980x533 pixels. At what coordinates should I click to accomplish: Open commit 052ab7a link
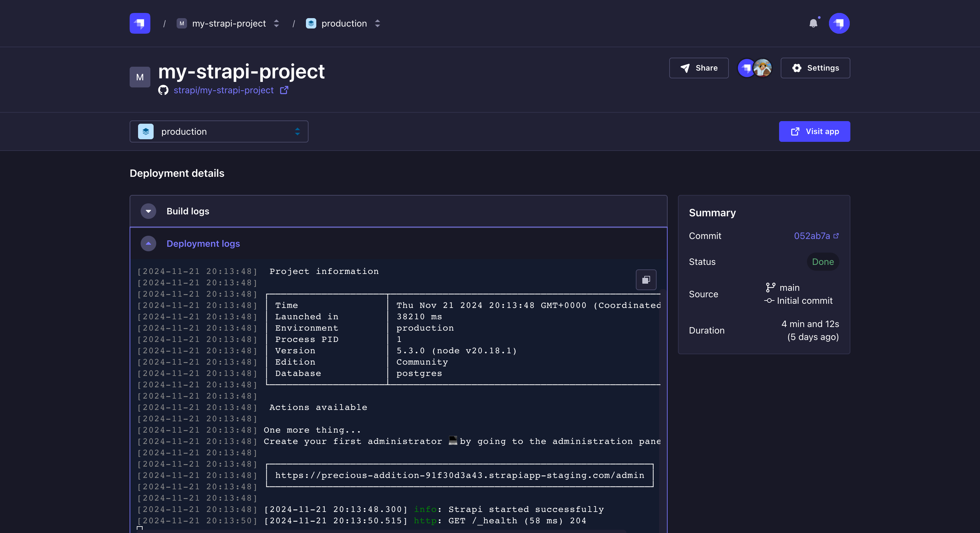[x=811, y=236]
